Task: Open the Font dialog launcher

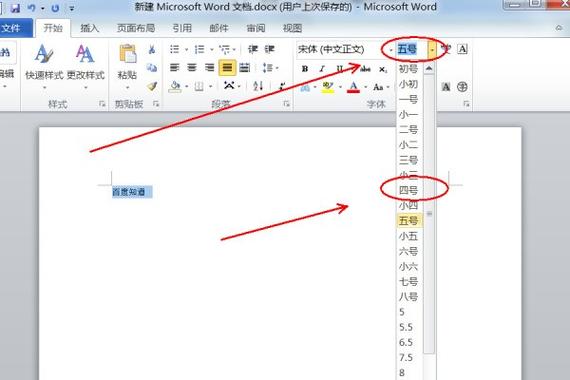Action: (466, 104)
